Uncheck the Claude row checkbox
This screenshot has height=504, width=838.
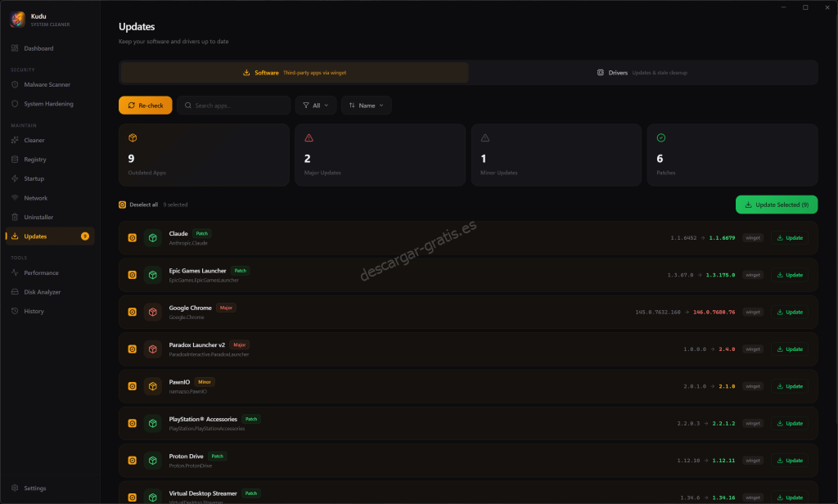click(x=132, y=238)
